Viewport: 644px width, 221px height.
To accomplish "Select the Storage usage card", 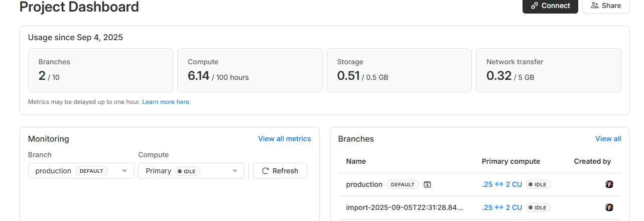I will pyautogui.click(x=399, y=70).
